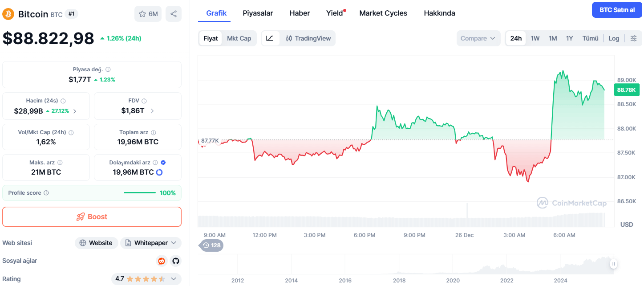644x286 pixels.
Task: Click the CoinMarketCap watermark on chart
Action: (572, 203)
